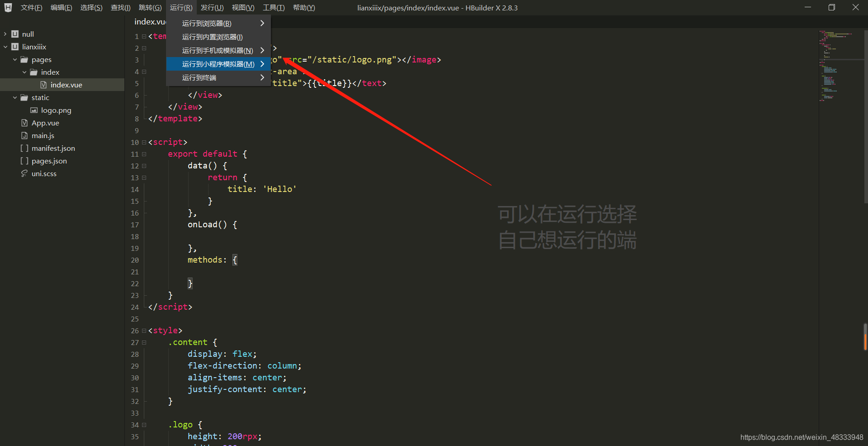Viewport: 868px width, 446px height.
Task: Fold the style block at line 26
Action: pyautogui.click(x=144, y=331)
